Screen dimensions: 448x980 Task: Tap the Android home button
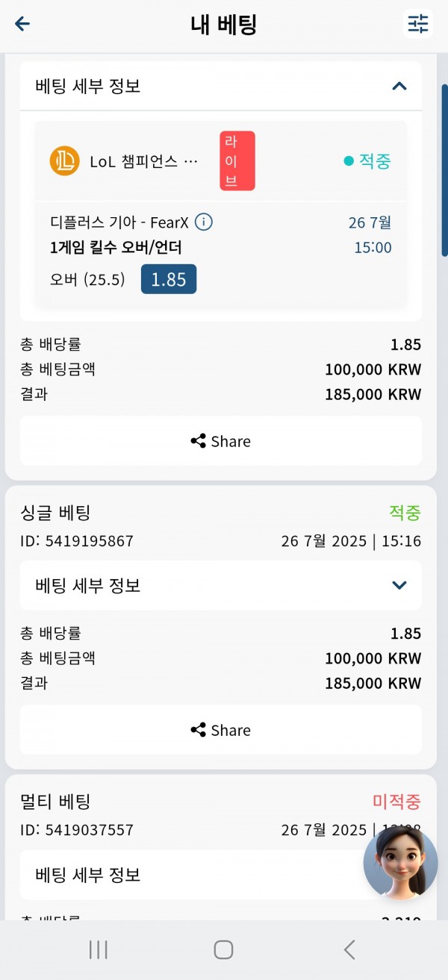pos(223,949)
